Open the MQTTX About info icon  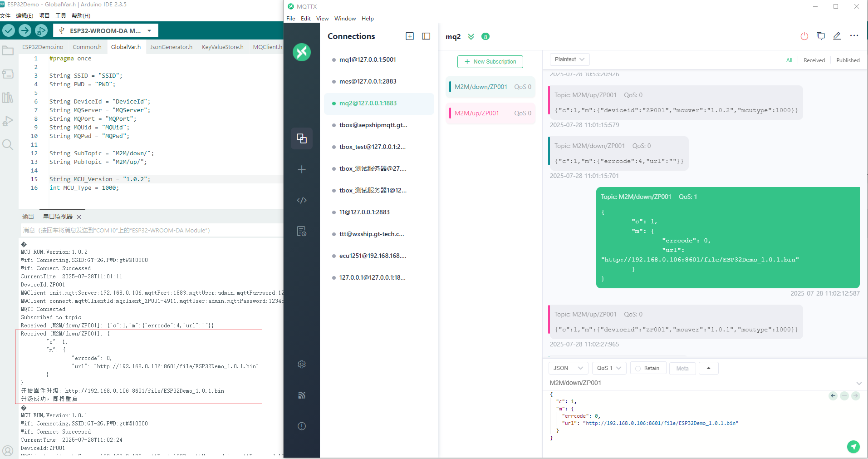coord(302,426)
